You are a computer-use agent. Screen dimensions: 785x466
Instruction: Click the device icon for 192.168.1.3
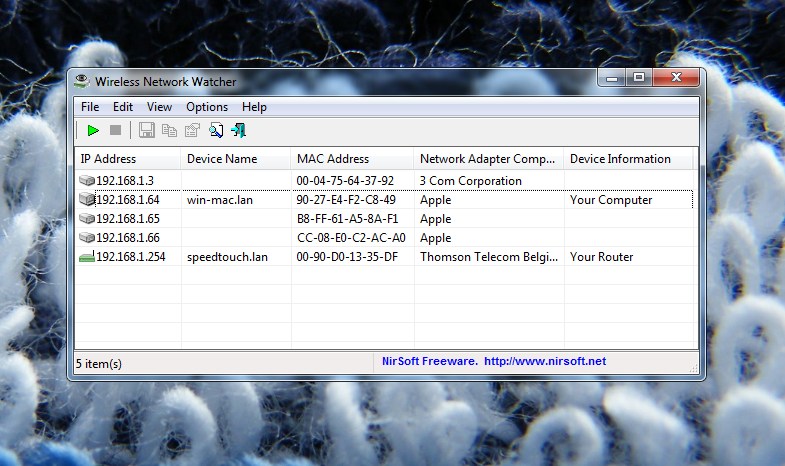[87, 180]
